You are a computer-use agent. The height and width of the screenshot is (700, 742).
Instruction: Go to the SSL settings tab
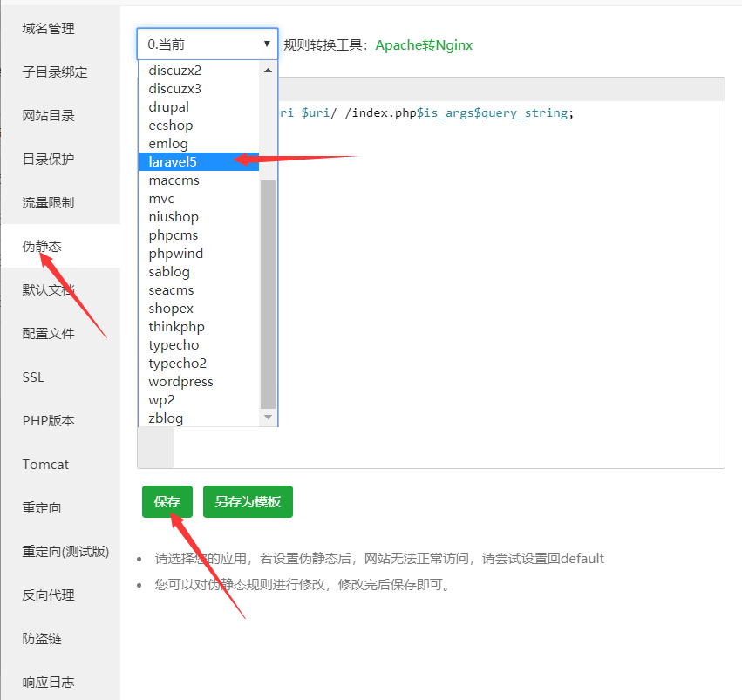click(33, 377)
